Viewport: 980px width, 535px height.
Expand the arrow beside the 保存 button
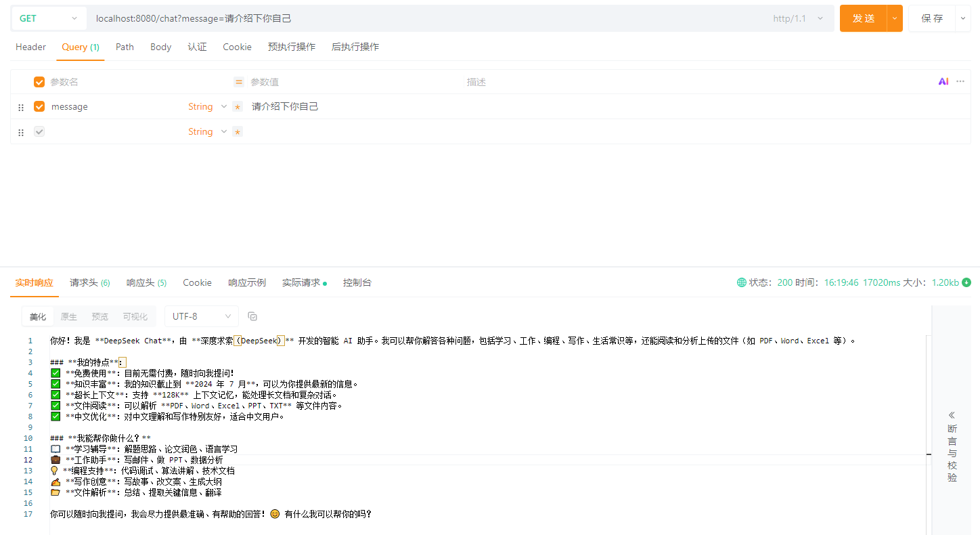(963, 18)
